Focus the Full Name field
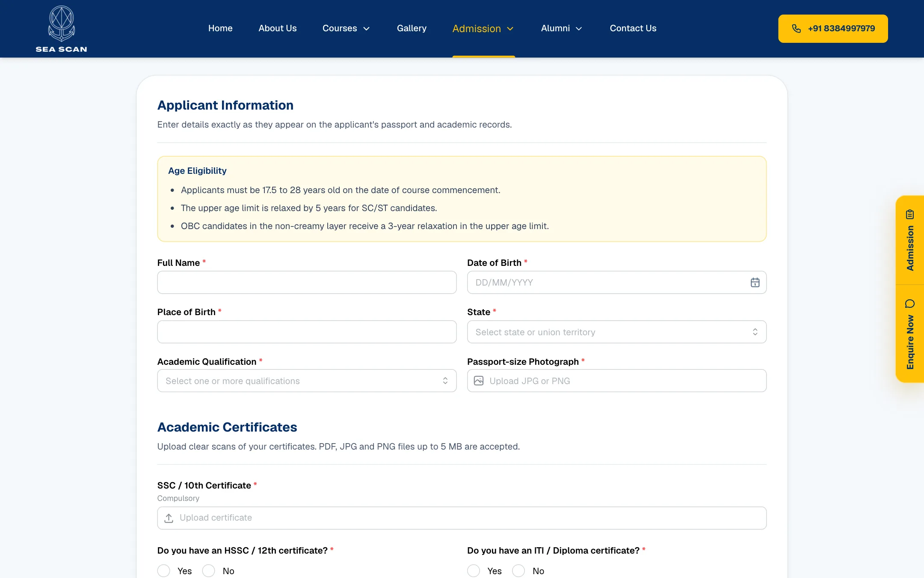Image resolution: width=924 pixels, height=578 pixels. (307, 283)
